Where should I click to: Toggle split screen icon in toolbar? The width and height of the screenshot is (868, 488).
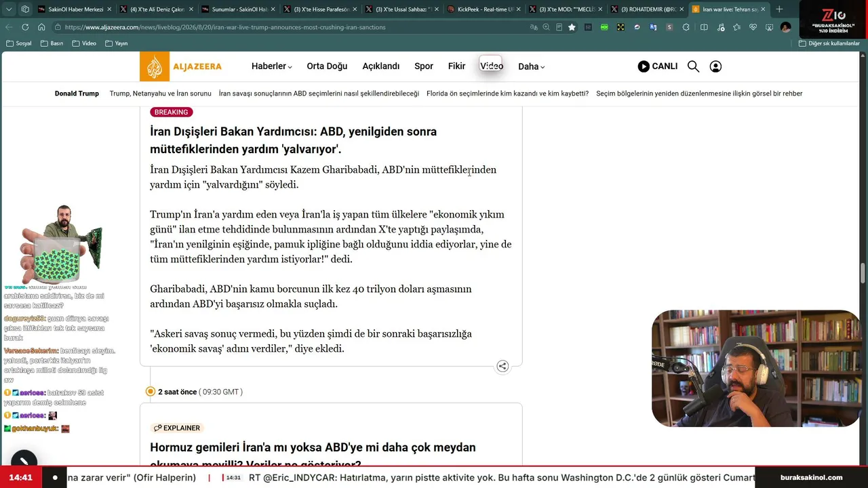pyautogui.click(x=704, y=27)
